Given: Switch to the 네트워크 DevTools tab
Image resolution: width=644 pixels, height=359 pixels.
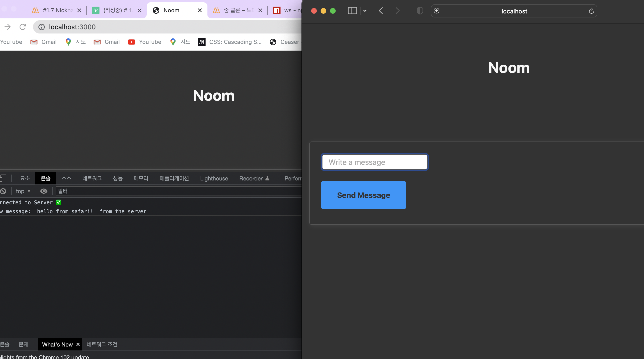Looking at the screenshot, I should point(92,178).
